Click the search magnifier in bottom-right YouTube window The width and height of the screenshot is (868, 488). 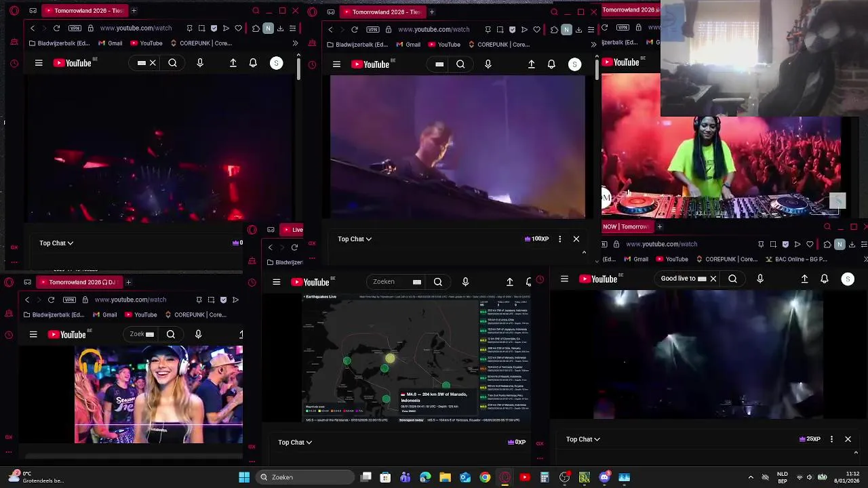pyautogui.click(x=732, y=279)
